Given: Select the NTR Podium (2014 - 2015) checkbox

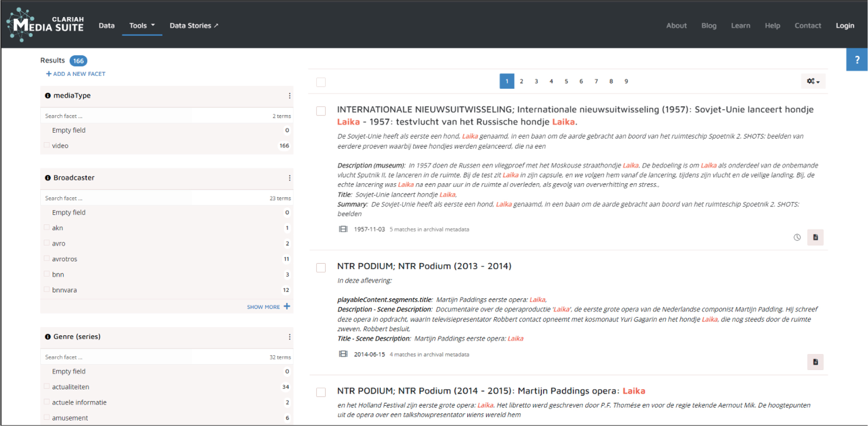Looking at the screenshot, I should (321, 392).
